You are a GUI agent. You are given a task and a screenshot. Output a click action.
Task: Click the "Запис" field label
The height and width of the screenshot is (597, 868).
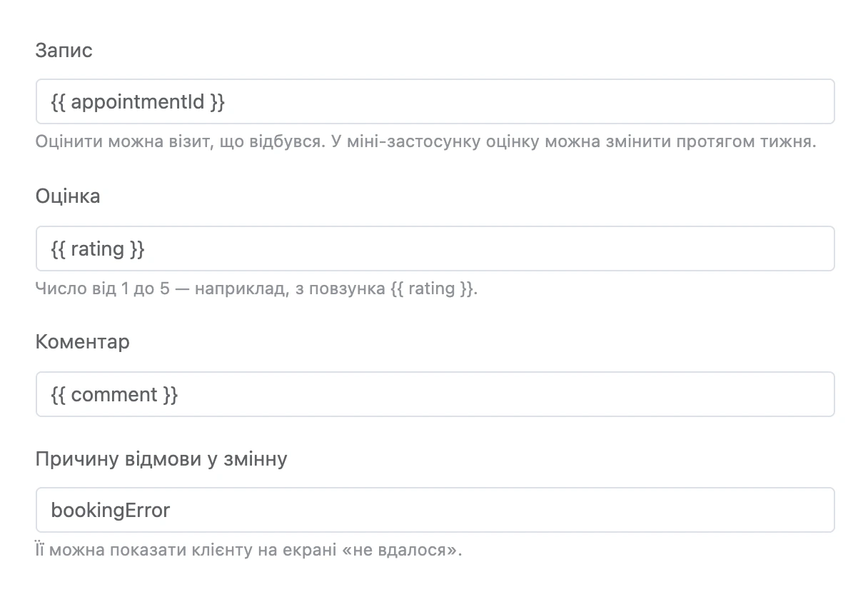64,51
